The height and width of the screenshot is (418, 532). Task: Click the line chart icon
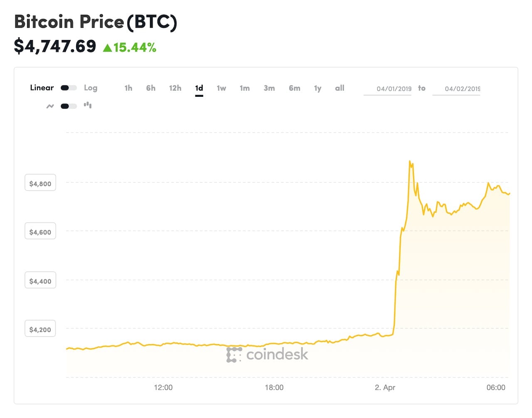[50, 106]
